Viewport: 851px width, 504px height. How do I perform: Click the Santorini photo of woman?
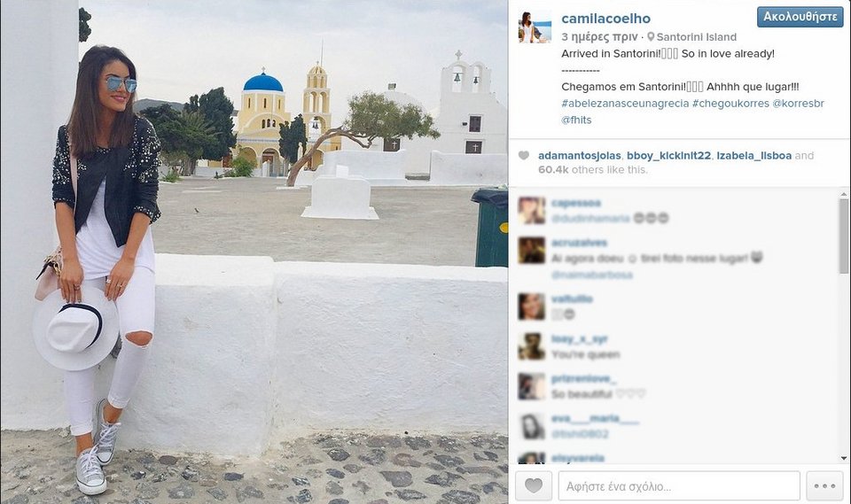coord(254,252)
